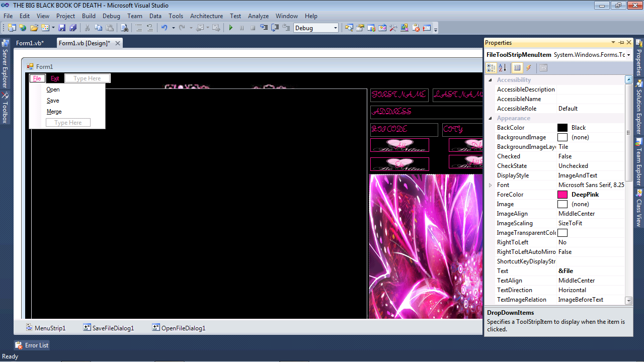The image size is (644, 362).
Task: Open the Architecture menu
Action: pos(206,16)
